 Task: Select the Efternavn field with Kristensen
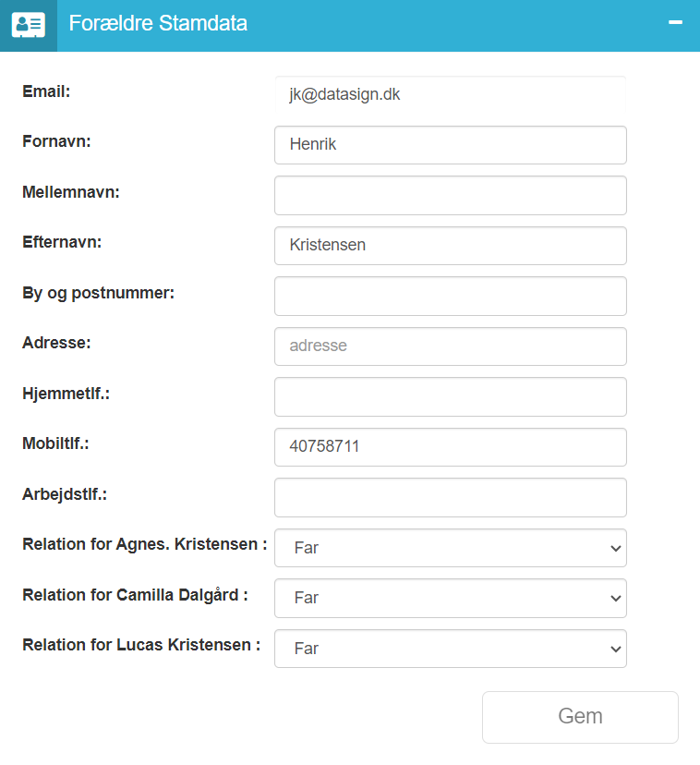(x=450, y=246)
